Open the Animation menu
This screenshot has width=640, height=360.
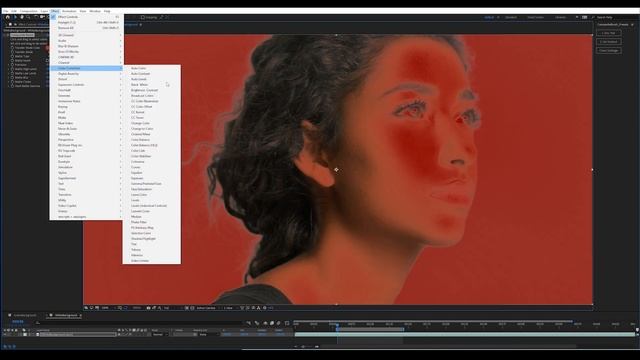tap(69, 11)
